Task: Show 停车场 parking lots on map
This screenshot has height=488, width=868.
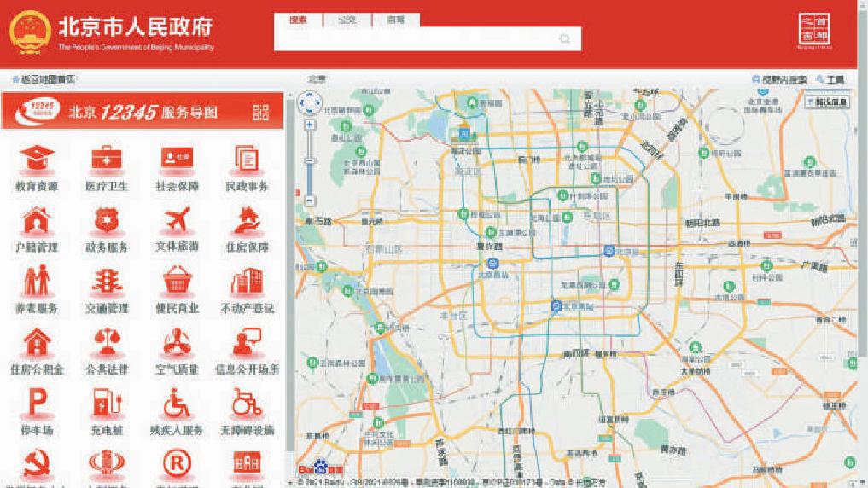Action: pyautogui.click(x=37, y=404)
